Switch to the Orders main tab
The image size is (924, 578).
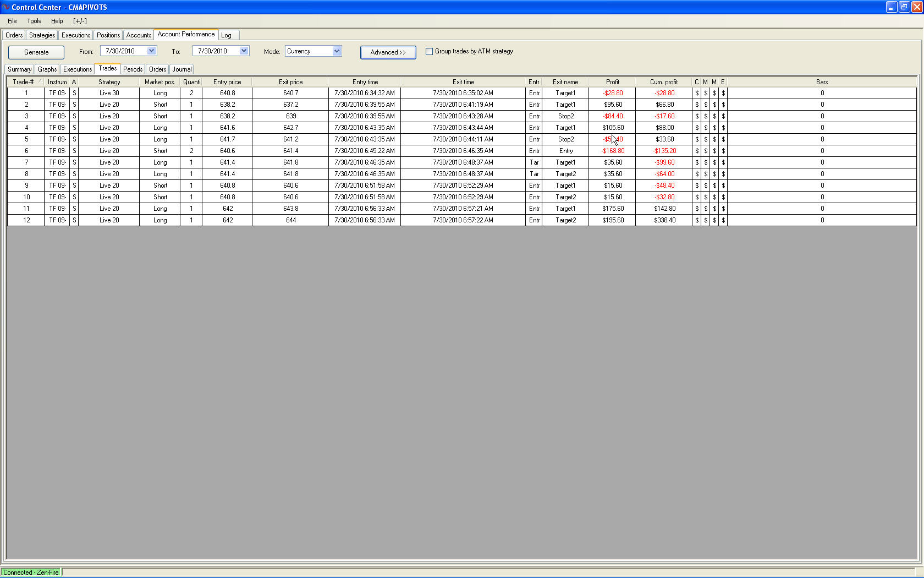click(x=14, y=35)
